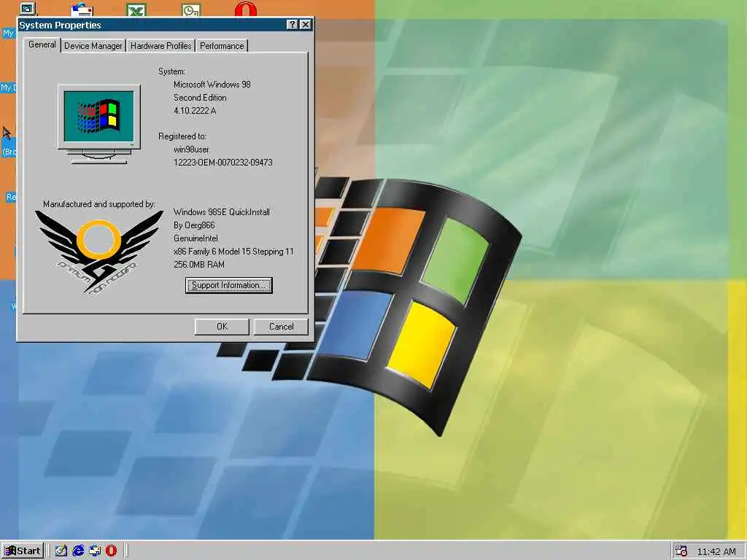Click the taskbar quick launch resize handle
This screenshot has width=747, height=560.
[49, 551]
